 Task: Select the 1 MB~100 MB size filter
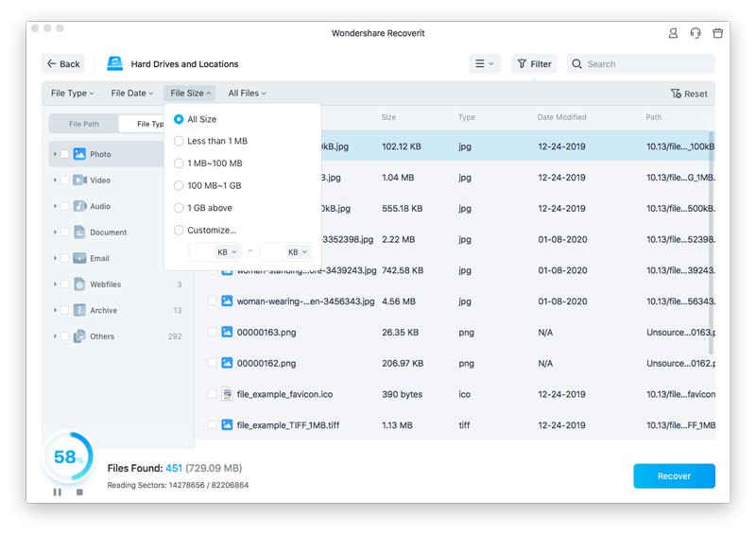coord(179,164)
